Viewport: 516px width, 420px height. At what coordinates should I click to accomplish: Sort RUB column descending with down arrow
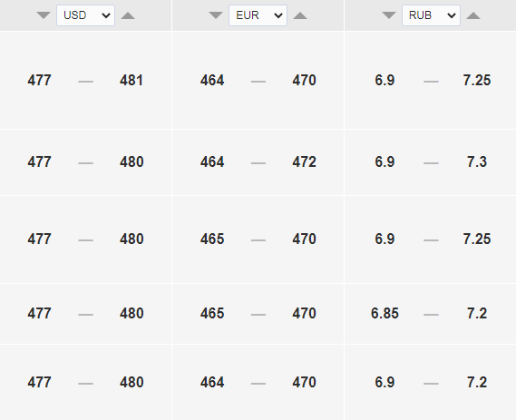click(x=389, y=15)
